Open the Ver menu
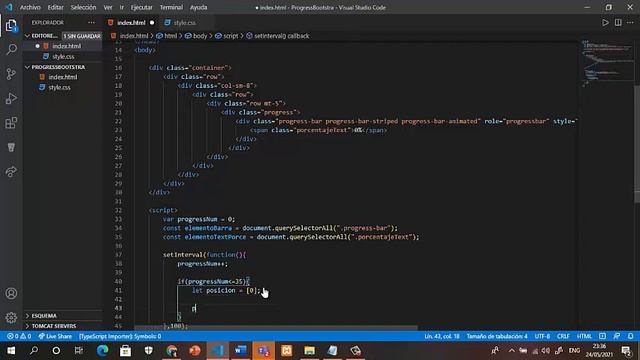 [108, 7]
